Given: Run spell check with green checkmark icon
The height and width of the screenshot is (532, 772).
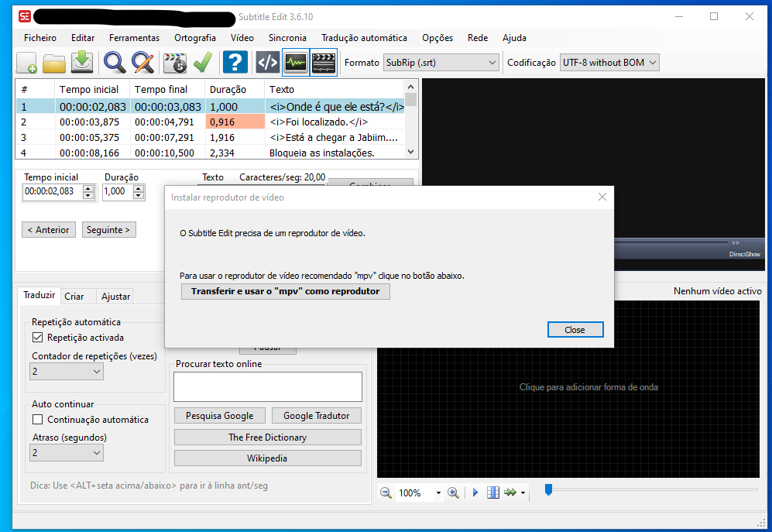Looking at the screenshot, I should [x=203, y=63].
